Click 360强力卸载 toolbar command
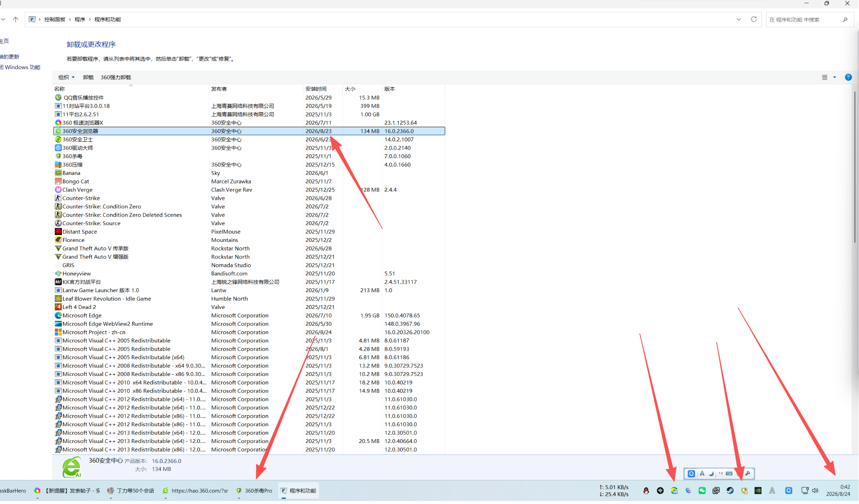Viewport: 859px width, 504px height. (x=116, y=78)
